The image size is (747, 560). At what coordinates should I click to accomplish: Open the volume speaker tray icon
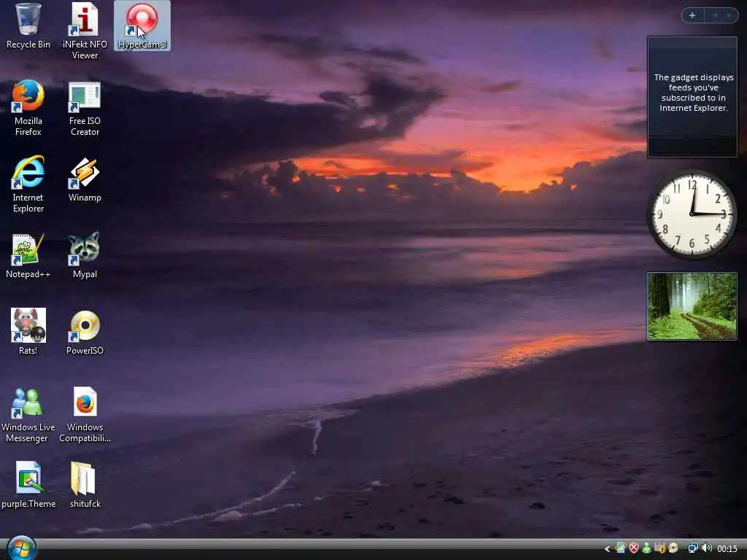(x=707, y=548)
